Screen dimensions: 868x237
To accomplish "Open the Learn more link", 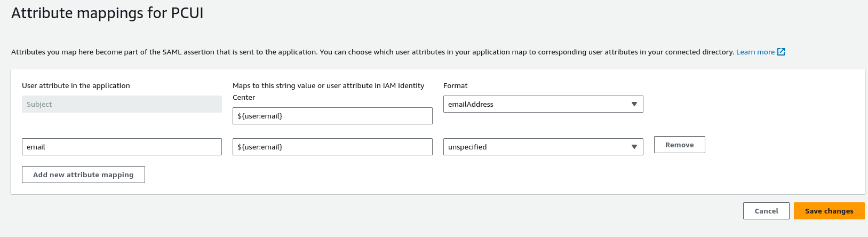I will coord(755,52).
